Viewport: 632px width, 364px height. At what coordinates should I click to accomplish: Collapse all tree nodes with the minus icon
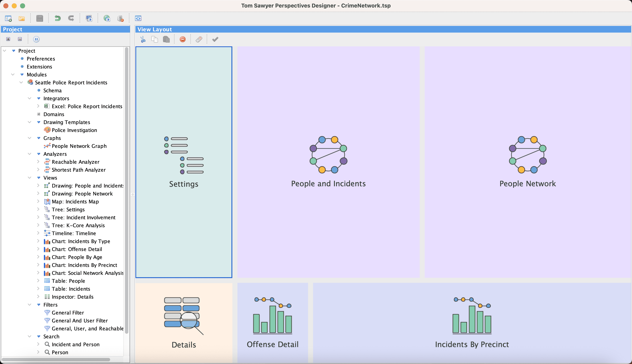pos(19,39)
